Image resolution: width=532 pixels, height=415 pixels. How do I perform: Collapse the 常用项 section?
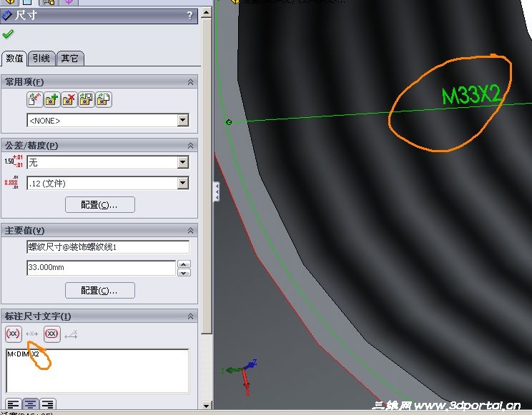[x=191, y=82]
